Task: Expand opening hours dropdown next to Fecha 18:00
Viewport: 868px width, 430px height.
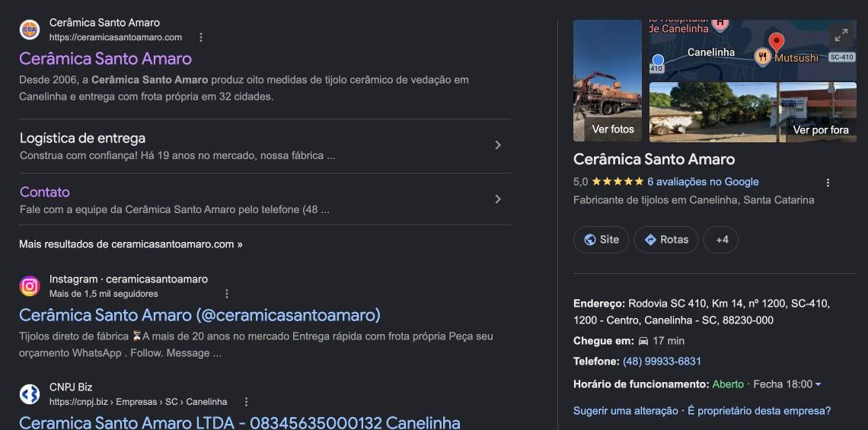Action: pos(819,384)
